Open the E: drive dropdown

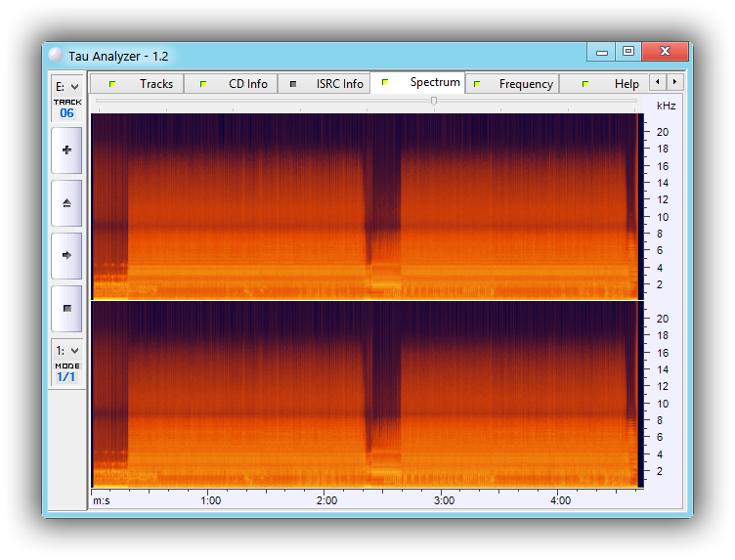coord(67,87)
